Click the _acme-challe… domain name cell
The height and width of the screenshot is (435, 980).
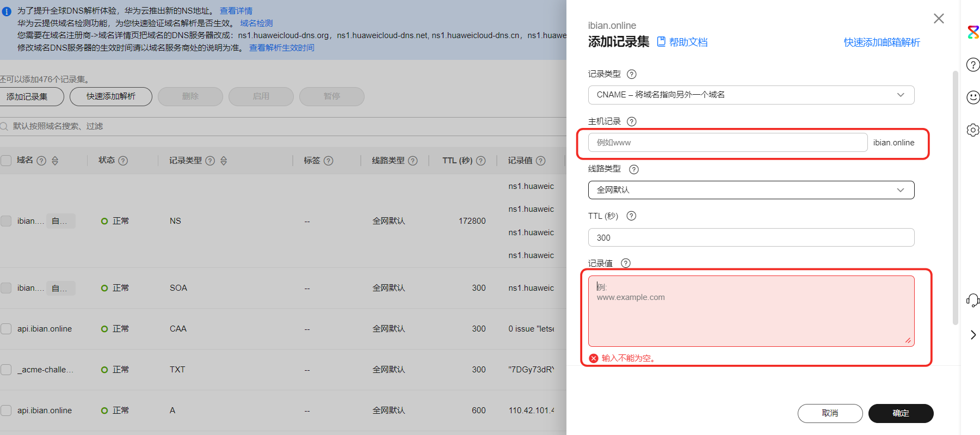coord(45,370)
